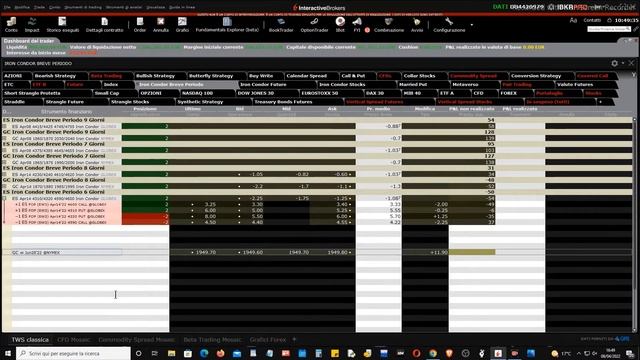
Task: Click the Order toolbar icon
Action: pos(140,24)
